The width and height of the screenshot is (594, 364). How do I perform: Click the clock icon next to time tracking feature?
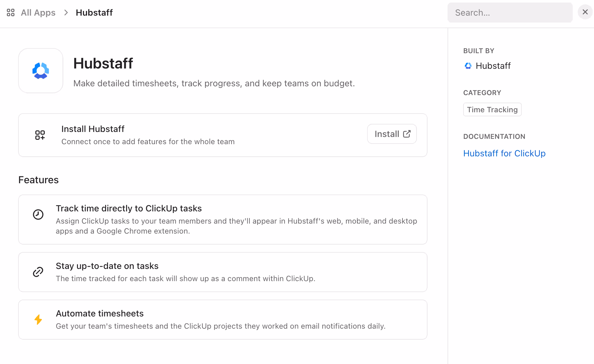click(x=38, y=214)
